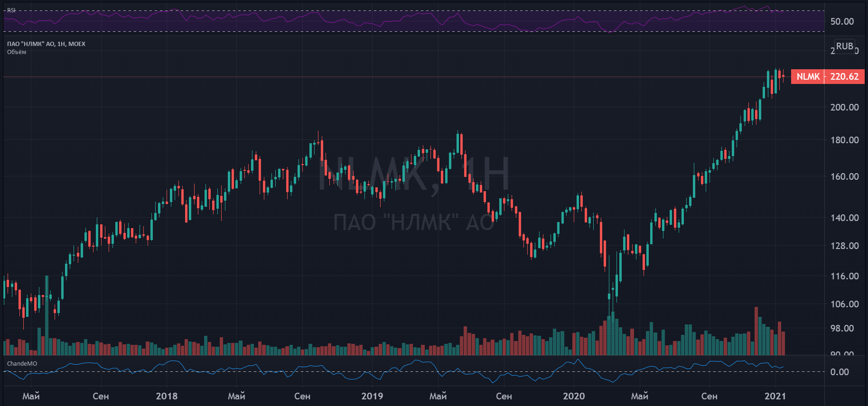868x406 pixels.
Task: Click the 128.00 price scale label
Action: pyautogui.click(x=844, y=246)
